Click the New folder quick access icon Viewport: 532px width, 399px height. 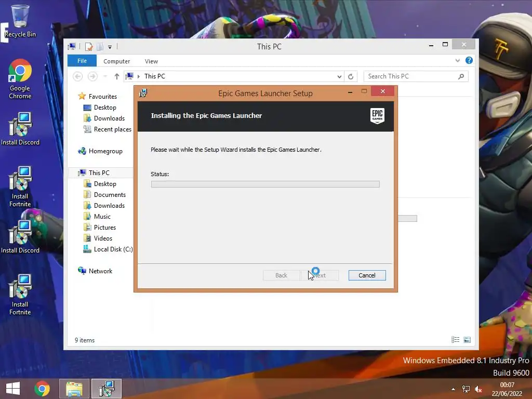click(100, 46)
